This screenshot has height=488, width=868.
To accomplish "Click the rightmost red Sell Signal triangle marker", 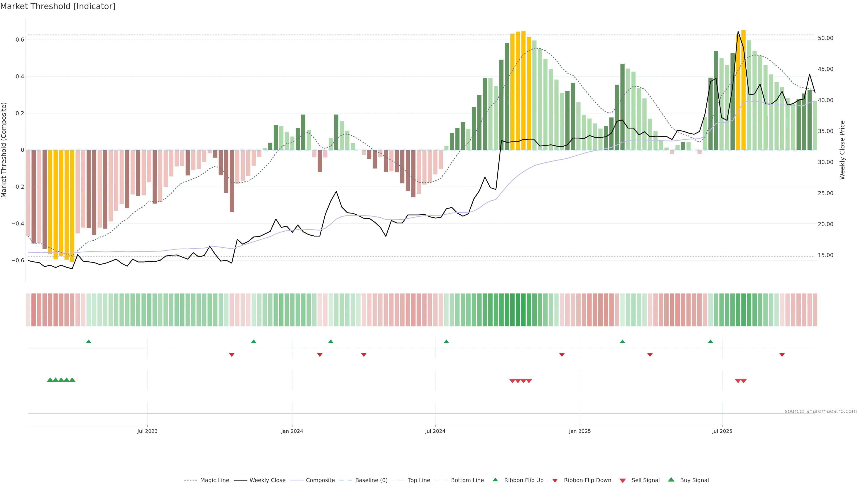I will [744, 381].
